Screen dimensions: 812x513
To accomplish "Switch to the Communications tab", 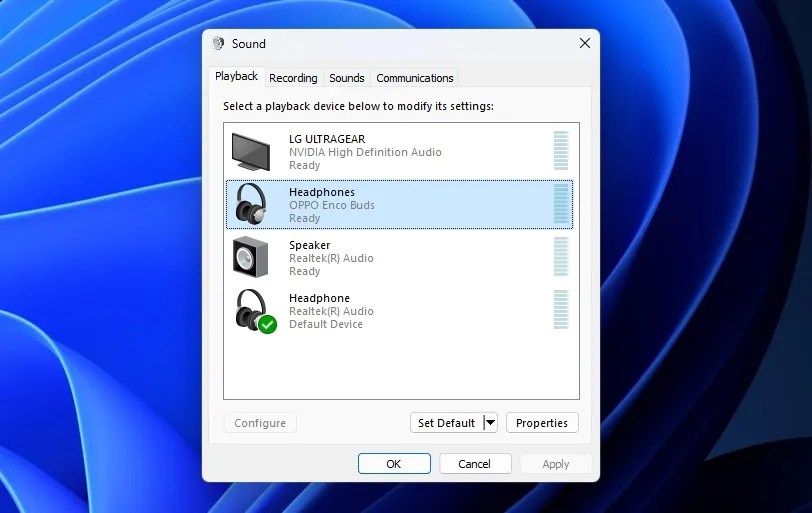I will 415,78.
